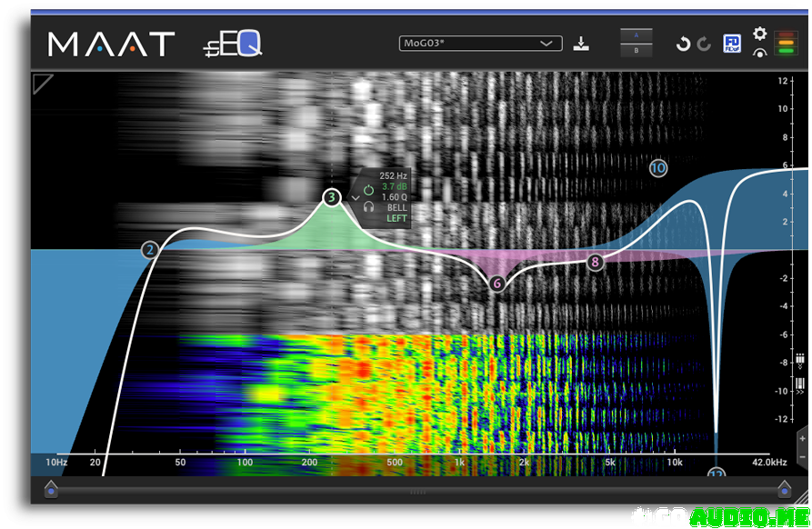Expand the top-left corner triangle panel
Image resolution: width=812 pixels, height=529 pixels.
pos(42,84)
